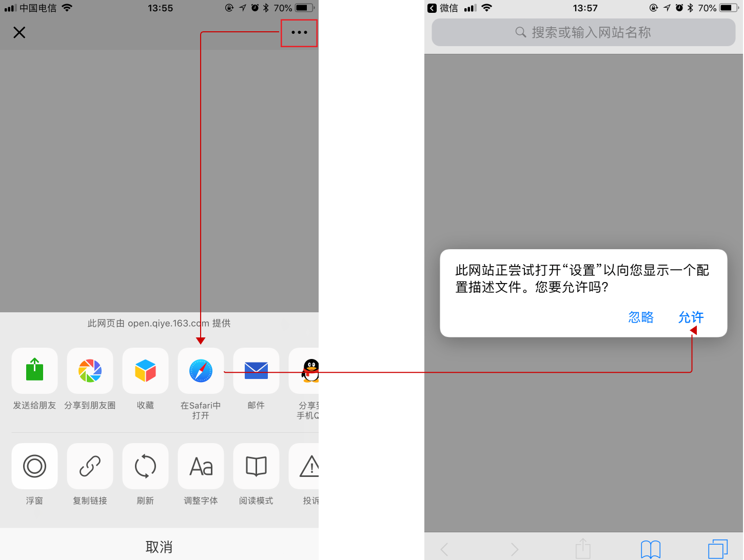Enable the floating window option
744x560 pixels.
34,466
